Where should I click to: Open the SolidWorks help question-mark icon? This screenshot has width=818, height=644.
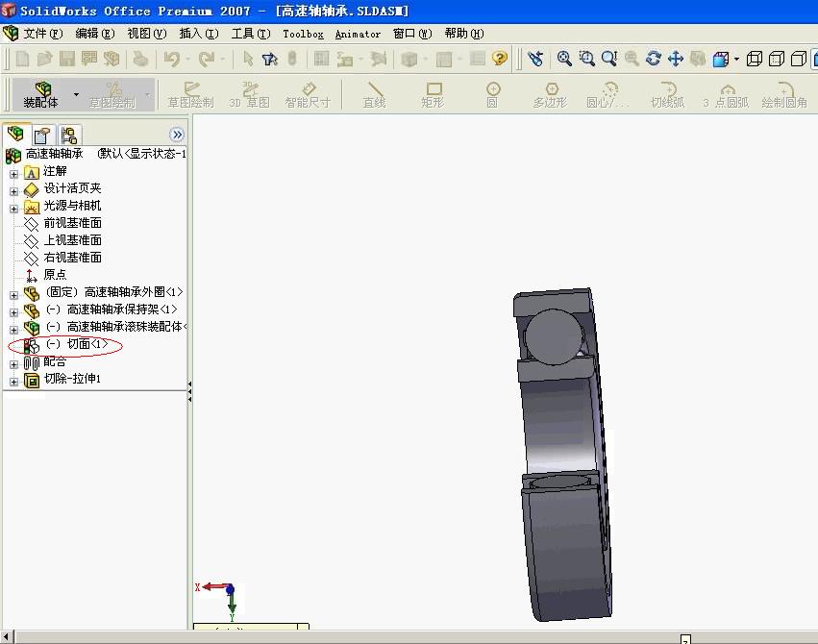[499, 59]
